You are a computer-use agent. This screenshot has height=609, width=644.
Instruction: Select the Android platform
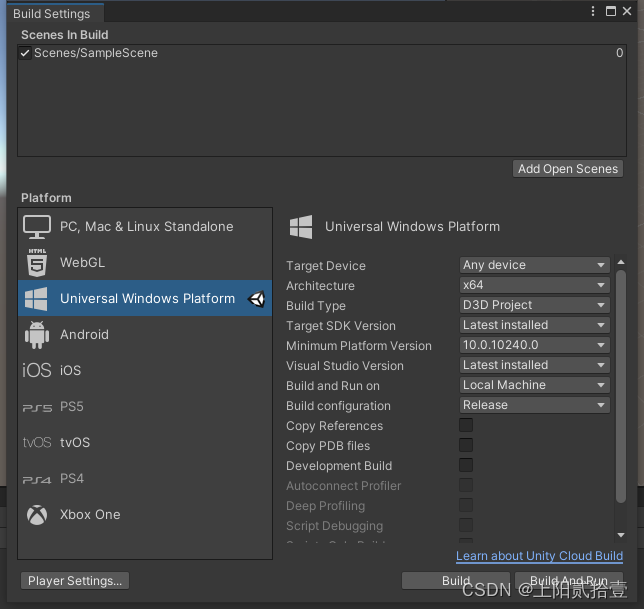145,335
